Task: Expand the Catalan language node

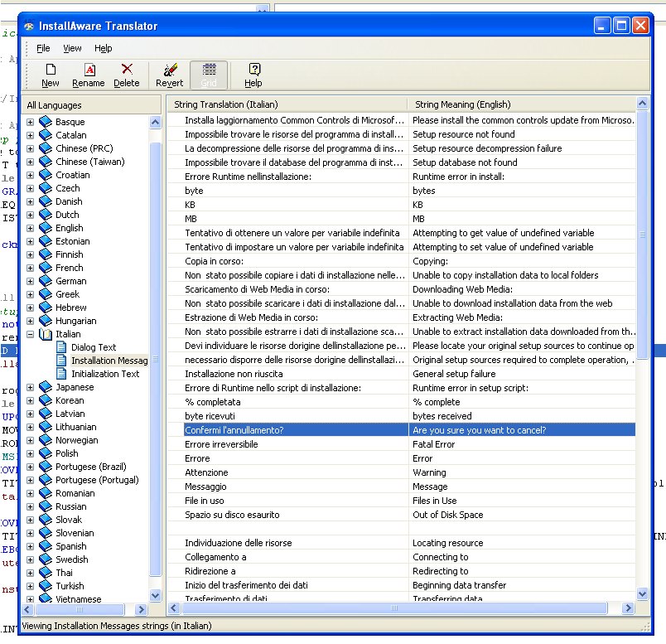Action: pyautogui.click(x=30, y=135)
